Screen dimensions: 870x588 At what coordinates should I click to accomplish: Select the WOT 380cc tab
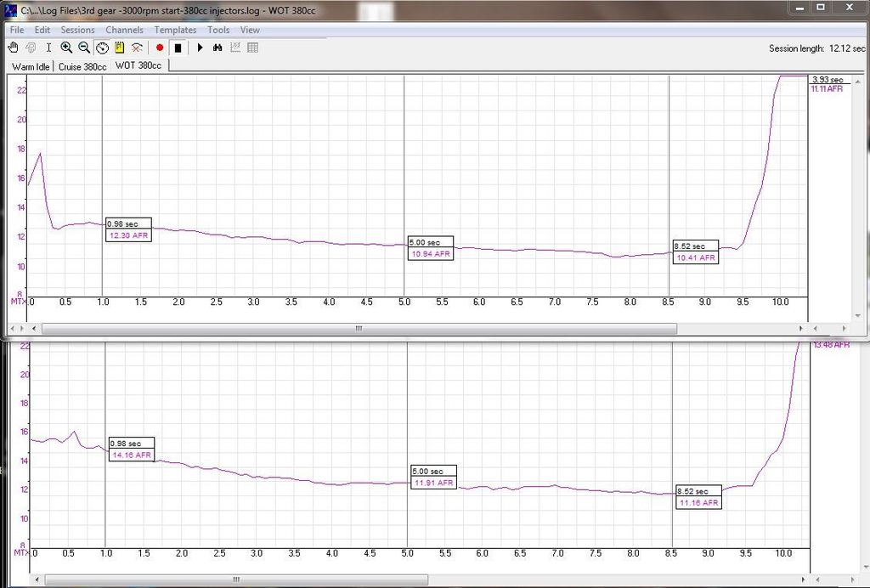click(138, 65)
